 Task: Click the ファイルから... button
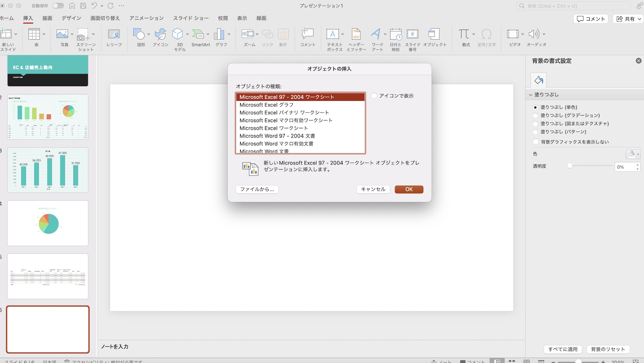click(x=257, y=189)
